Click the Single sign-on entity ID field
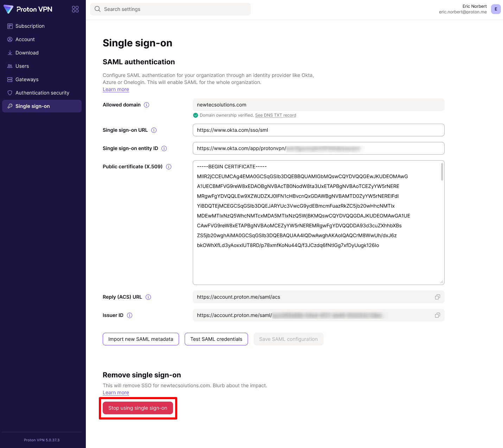 [x=319, y=148]
